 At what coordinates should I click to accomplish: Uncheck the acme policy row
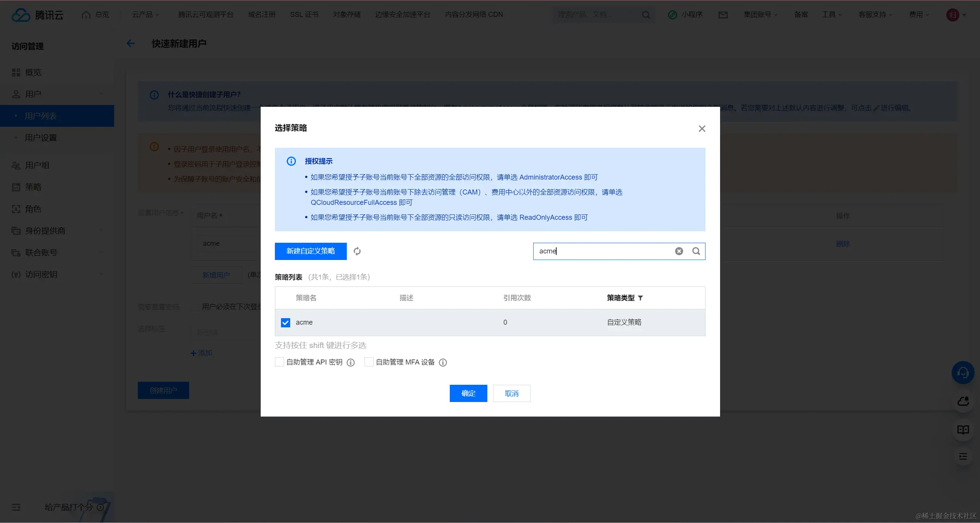(285, 322)
